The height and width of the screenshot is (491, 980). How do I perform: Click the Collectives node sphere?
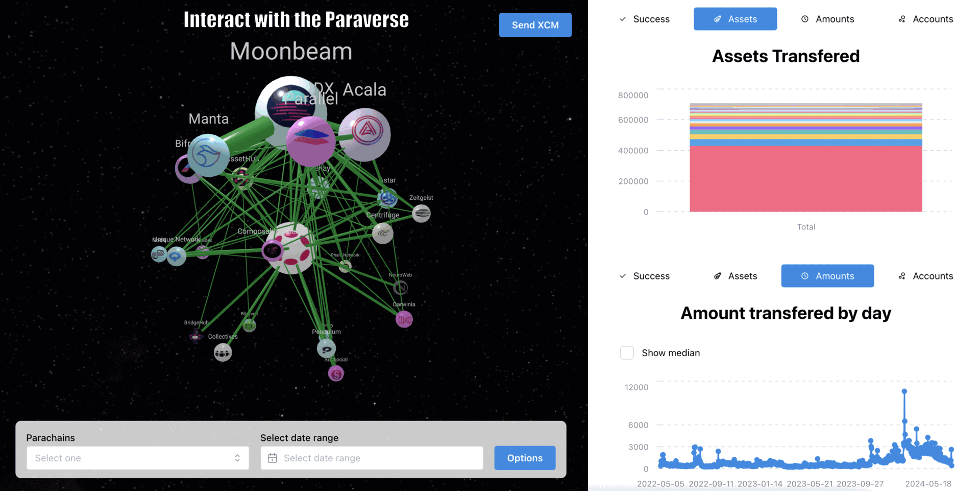pyautogui.click(x=223, y=352)
